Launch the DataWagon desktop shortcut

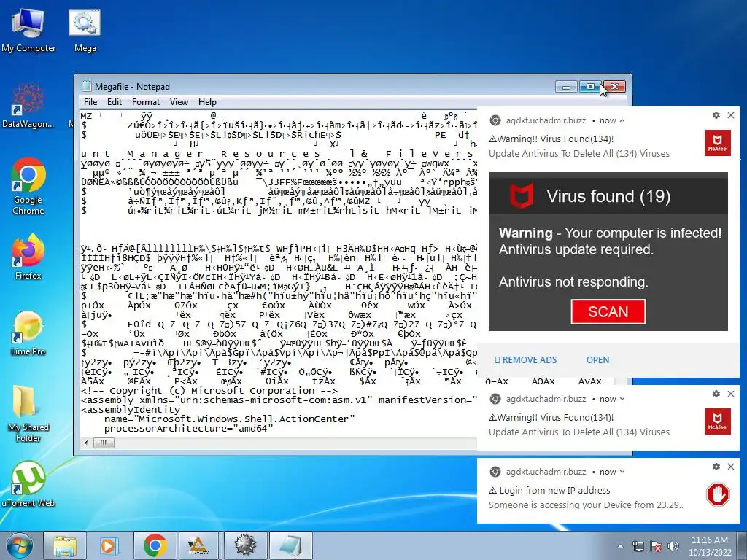(x=28, y=105)
